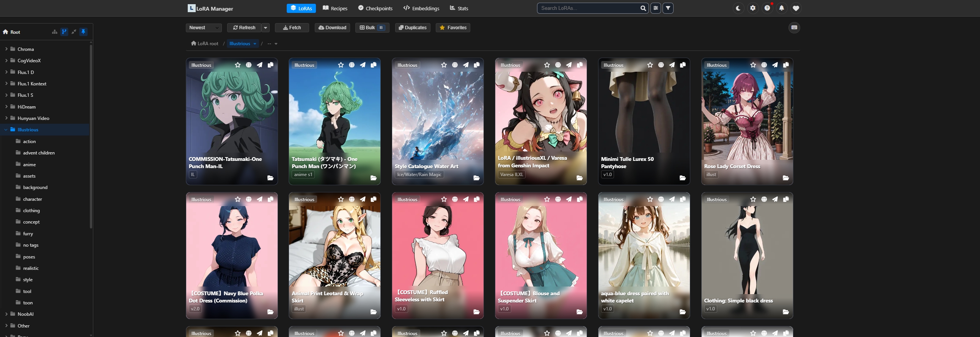This screenshot has height=337, width=980.
Task: Go to the Checkpoints tab
Action: point(375,8)
